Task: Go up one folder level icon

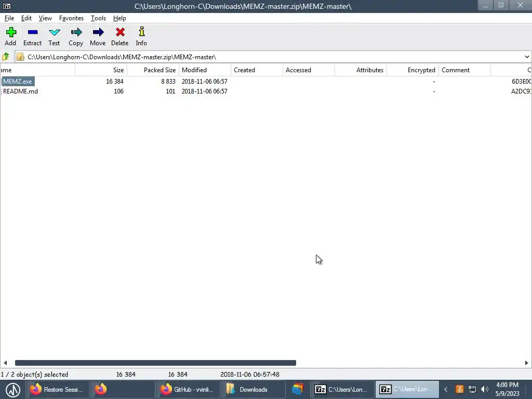Action: [x=6, y=57]
